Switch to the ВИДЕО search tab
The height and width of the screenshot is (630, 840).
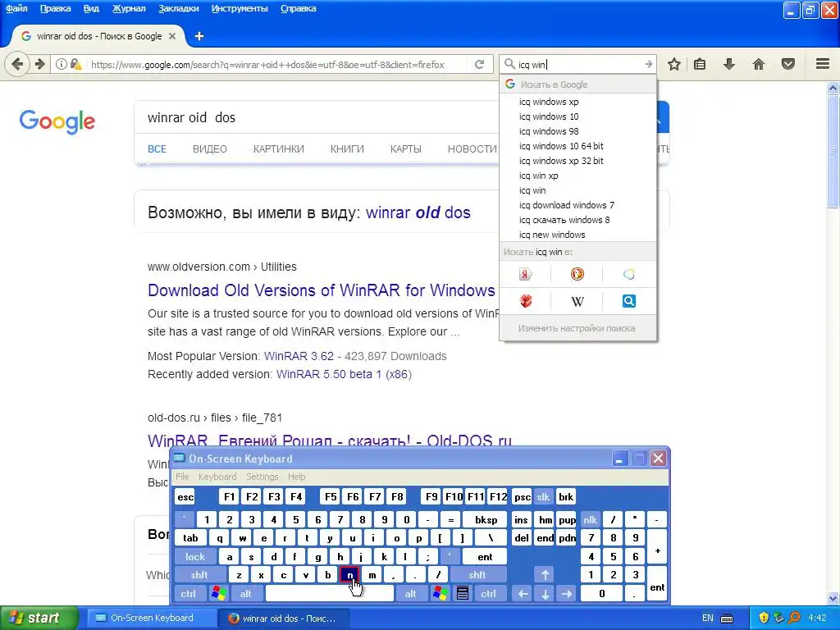[209, 149]
